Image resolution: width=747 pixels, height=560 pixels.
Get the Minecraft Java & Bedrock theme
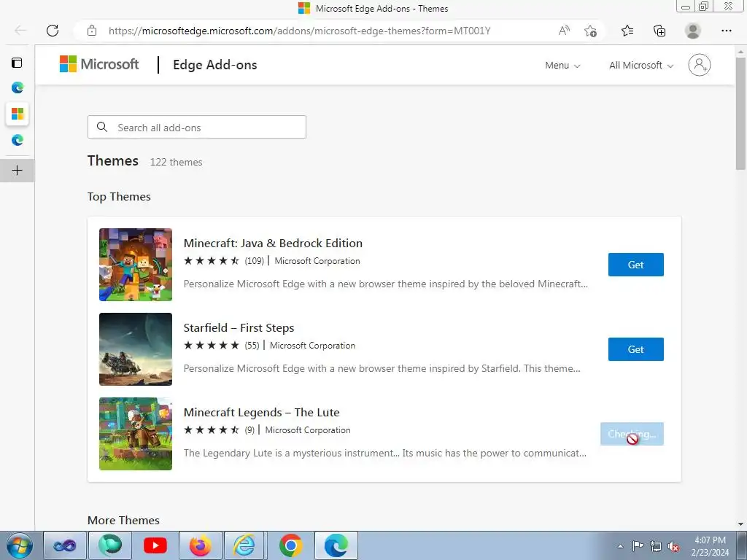[635, 265]
